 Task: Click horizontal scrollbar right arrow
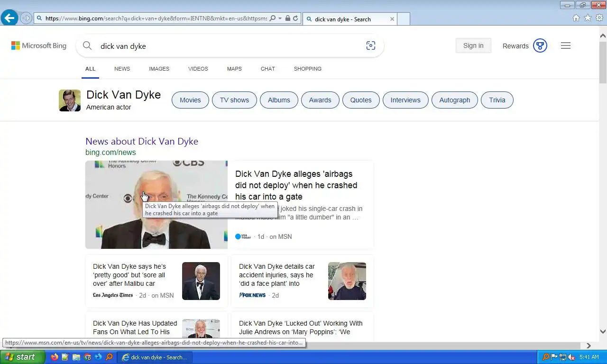589,346
